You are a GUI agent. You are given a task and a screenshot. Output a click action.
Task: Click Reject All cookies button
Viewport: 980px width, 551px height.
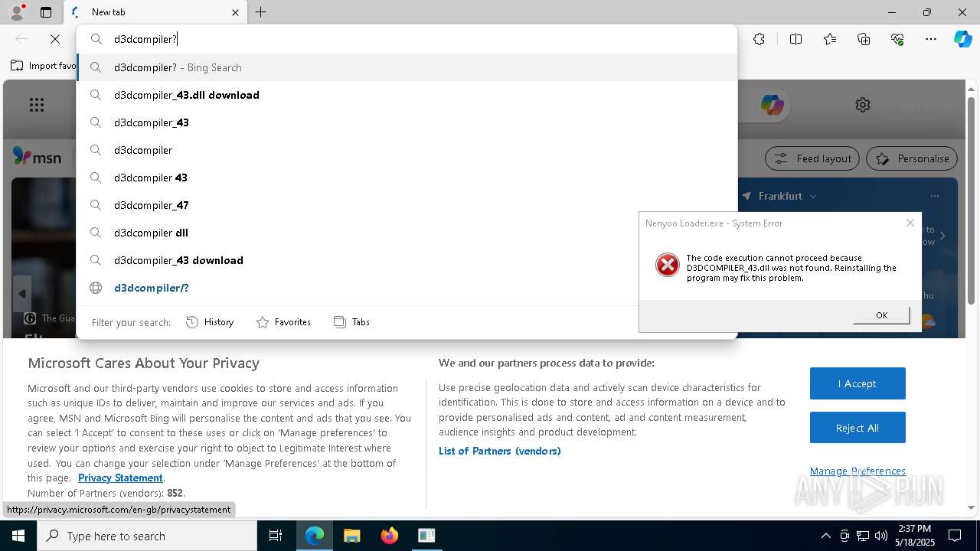857,428
